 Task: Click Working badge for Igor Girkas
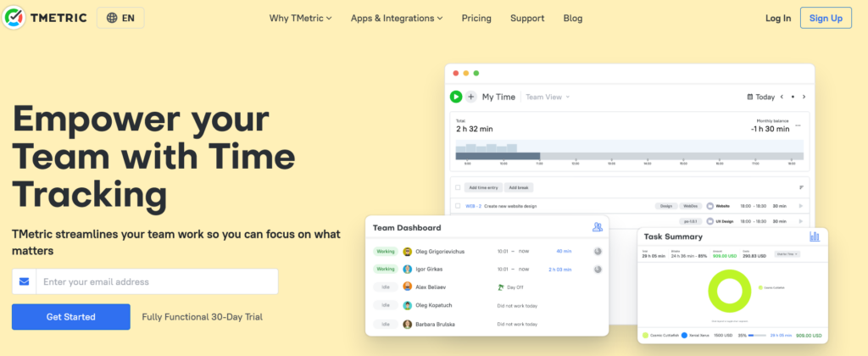tap(386, 269)
